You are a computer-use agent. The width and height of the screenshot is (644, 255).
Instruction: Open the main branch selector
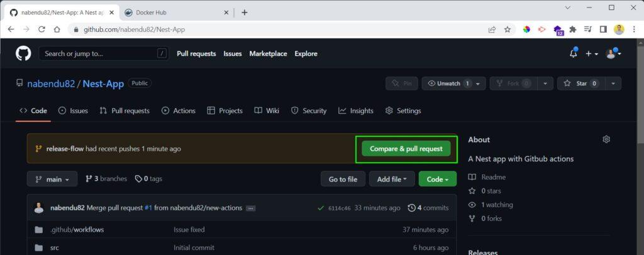[52, 179]
